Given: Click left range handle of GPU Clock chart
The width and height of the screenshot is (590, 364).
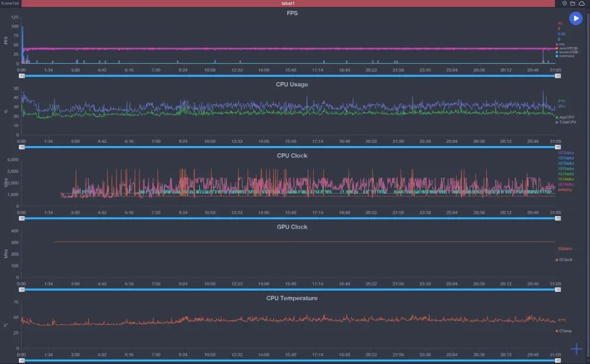Looking at the screenshot, I should (x=22, y=289).
